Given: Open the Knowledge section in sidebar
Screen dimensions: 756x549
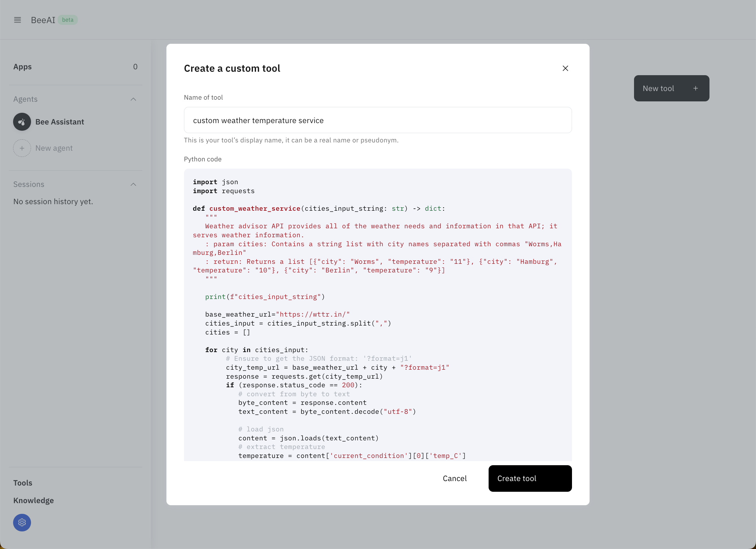Looking at the screenshot, I should [x=33, y=500].
